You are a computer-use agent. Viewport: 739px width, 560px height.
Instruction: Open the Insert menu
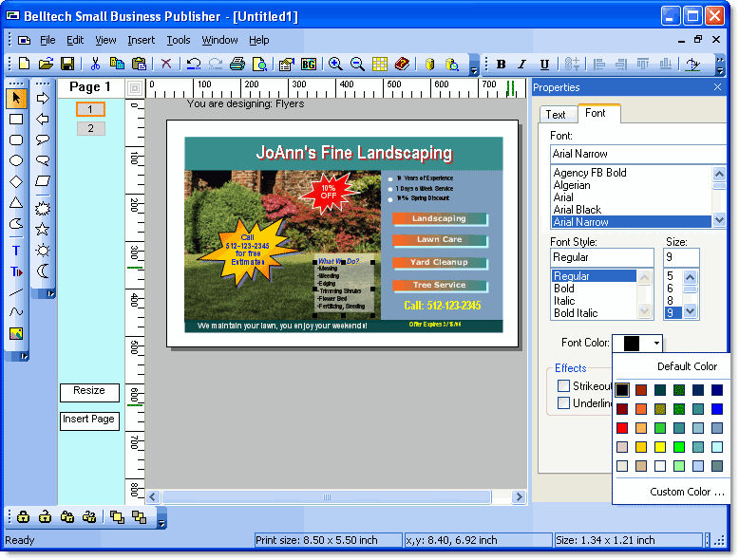tap(141, 40)
